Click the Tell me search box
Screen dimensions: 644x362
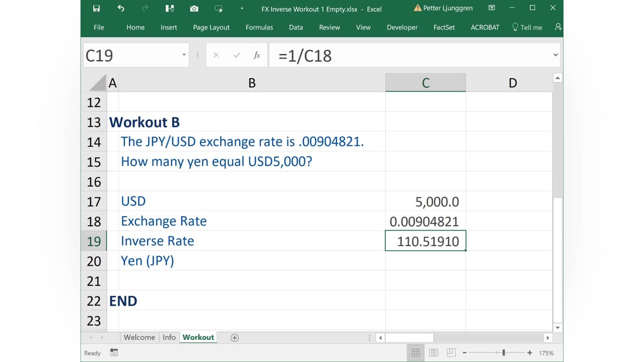527,27
